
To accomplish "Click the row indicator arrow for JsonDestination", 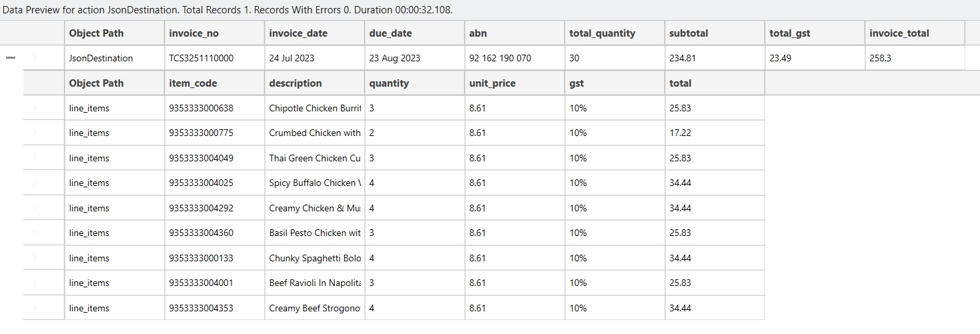I will (35, 58).
